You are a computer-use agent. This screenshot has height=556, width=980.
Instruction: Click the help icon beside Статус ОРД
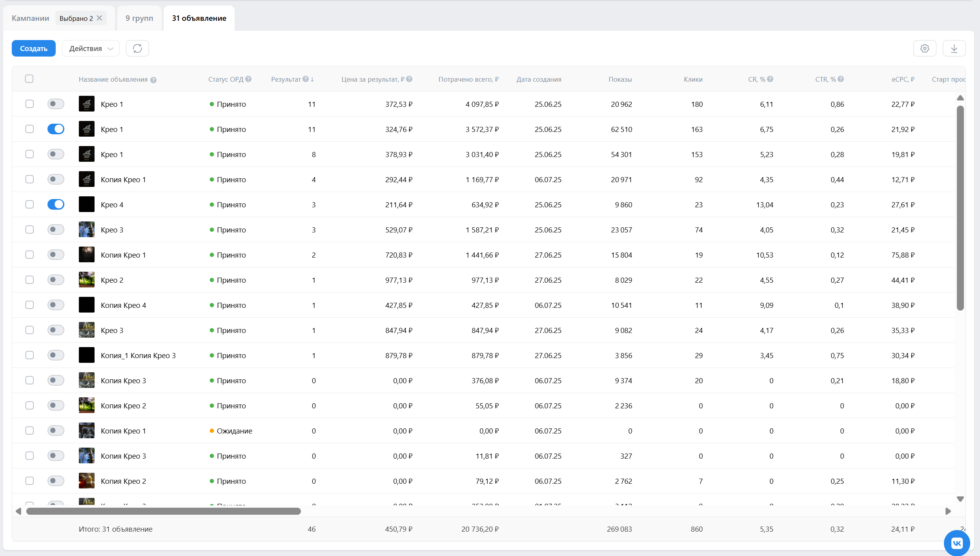click(248, 79)
